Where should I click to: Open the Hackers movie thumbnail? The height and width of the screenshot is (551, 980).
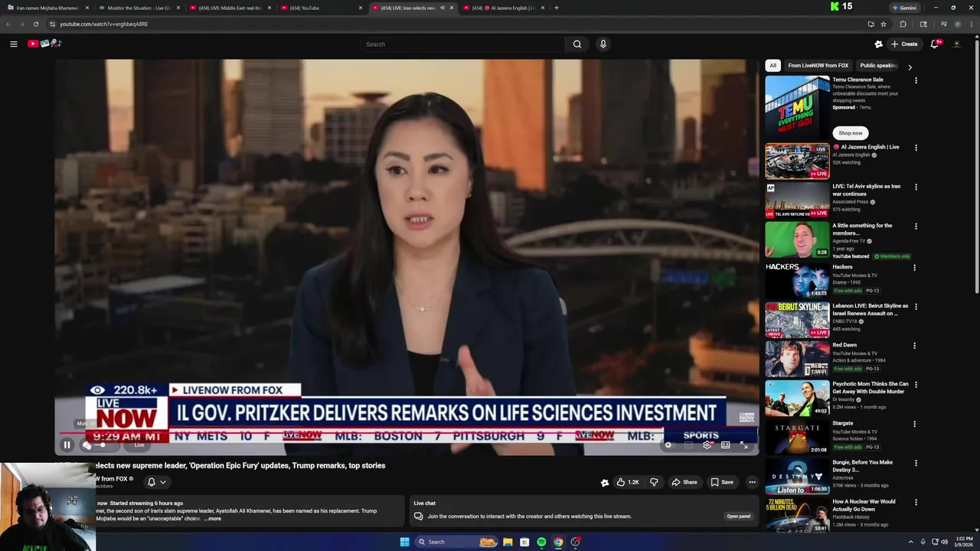(x=797, y=279)
